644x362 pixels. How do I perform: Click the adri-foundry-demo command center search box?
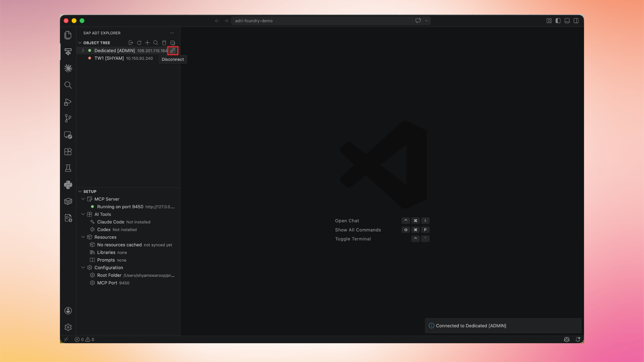tap(322, 21)
